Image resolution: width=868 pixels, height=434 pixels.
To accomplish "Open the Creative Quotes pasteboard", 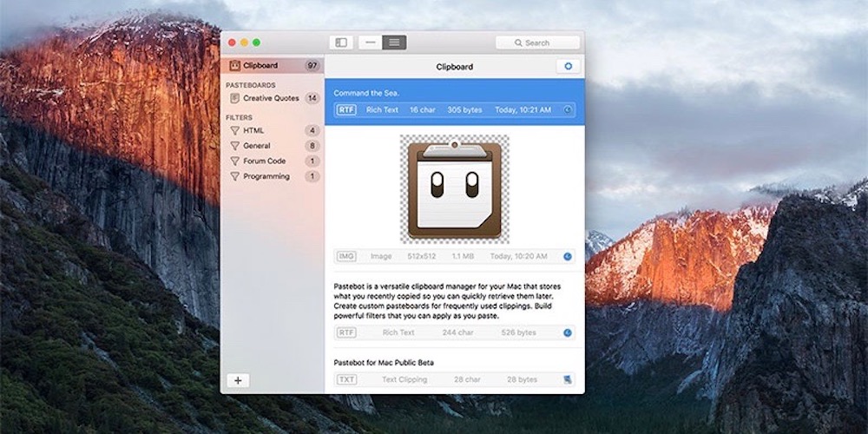I will [x=270, y=99].
